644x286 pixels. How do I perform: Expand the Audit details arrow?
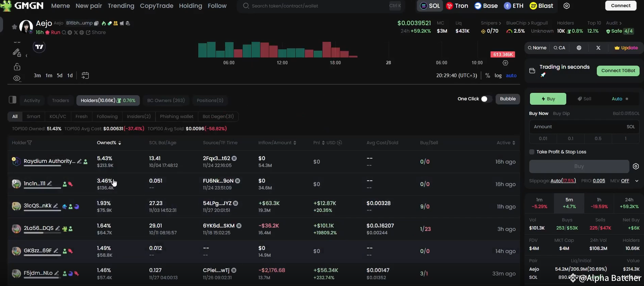(x=620, y=23)
